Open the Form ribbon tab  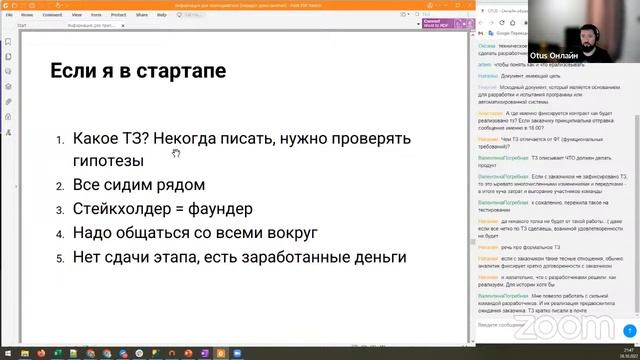tap(96, 15)
